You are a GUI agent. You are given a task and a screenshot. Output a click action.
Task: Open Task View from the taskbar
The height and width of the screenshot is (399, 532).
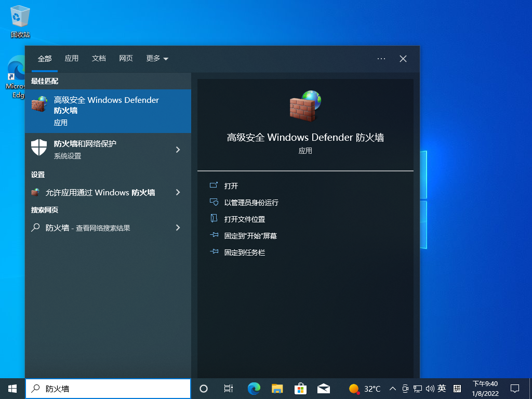229,389
